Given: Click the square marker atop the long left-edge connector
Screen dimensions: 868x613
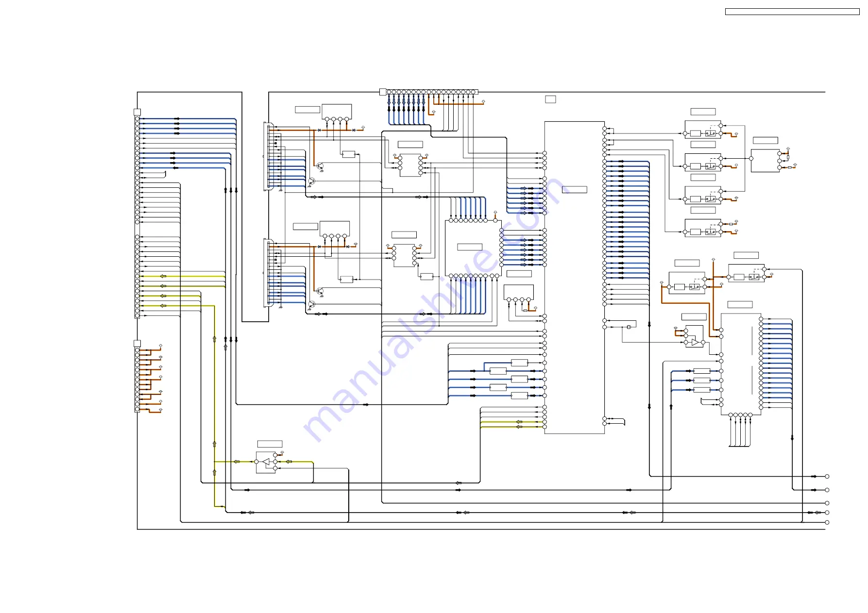Looking at the screenshot, I should pos(137,112).
